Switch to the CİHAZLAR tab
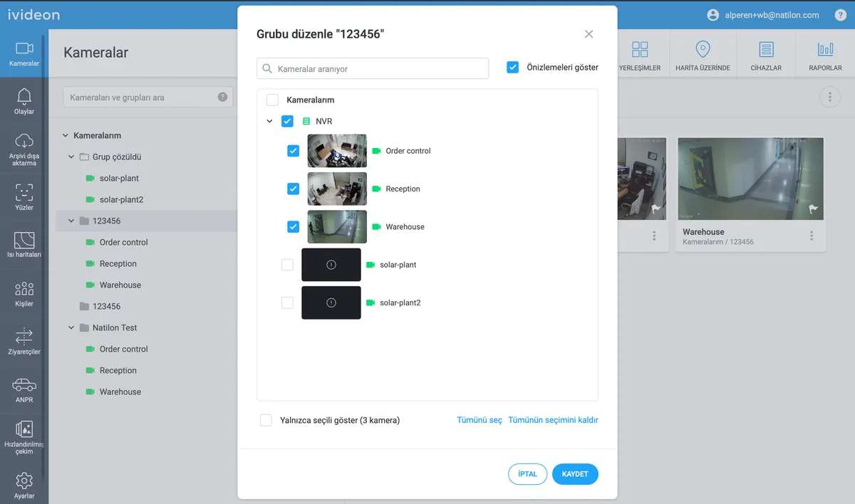Viewport: 855px width, 504px height. (x=766, y=56)
